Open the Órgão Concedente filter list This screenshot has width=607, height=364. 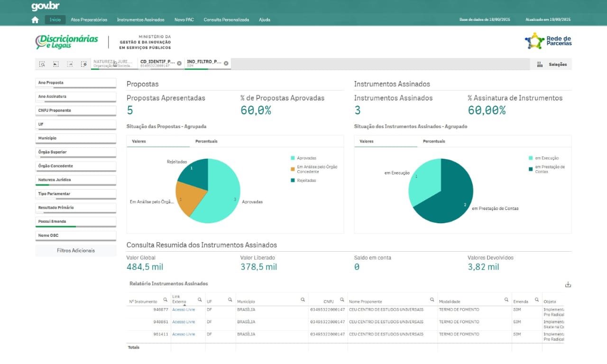76,166
